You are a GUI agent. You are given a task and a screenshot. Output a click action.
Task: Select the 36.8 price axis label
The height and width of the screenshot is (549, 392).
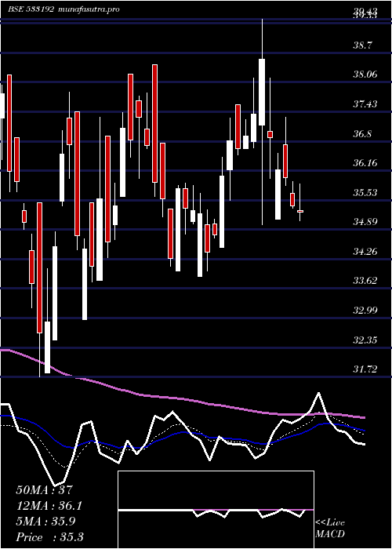(363, 134)
